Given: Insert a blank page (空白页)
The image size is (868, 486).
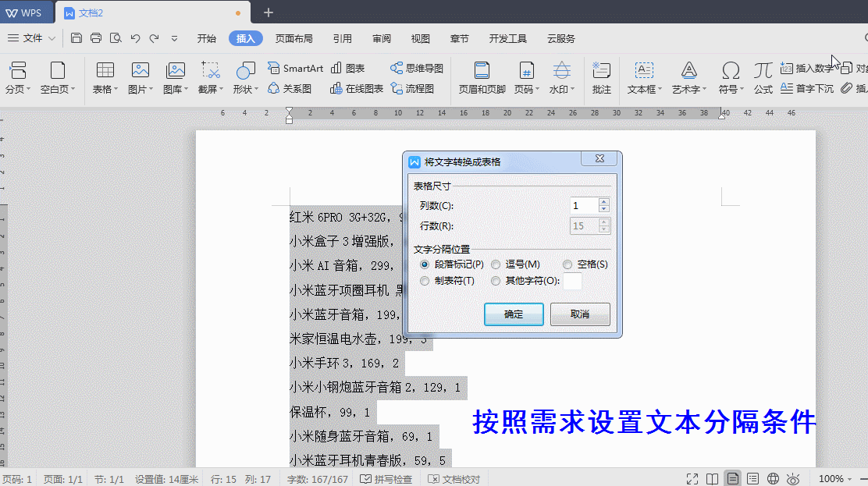Looking at the screenshot, I should [58, 78].
